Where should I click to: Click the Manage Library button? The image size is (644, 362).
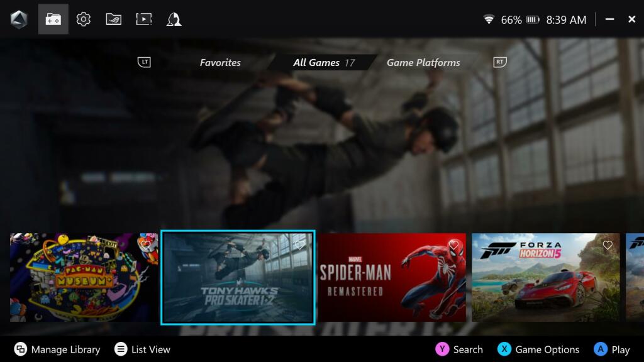57,349
